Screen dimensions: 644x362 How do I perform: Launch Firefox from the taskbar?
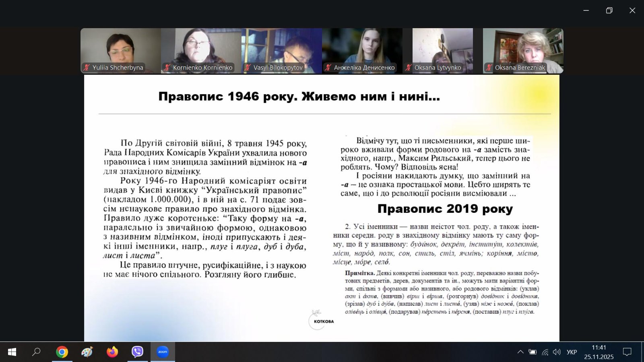tap(112, 352)
